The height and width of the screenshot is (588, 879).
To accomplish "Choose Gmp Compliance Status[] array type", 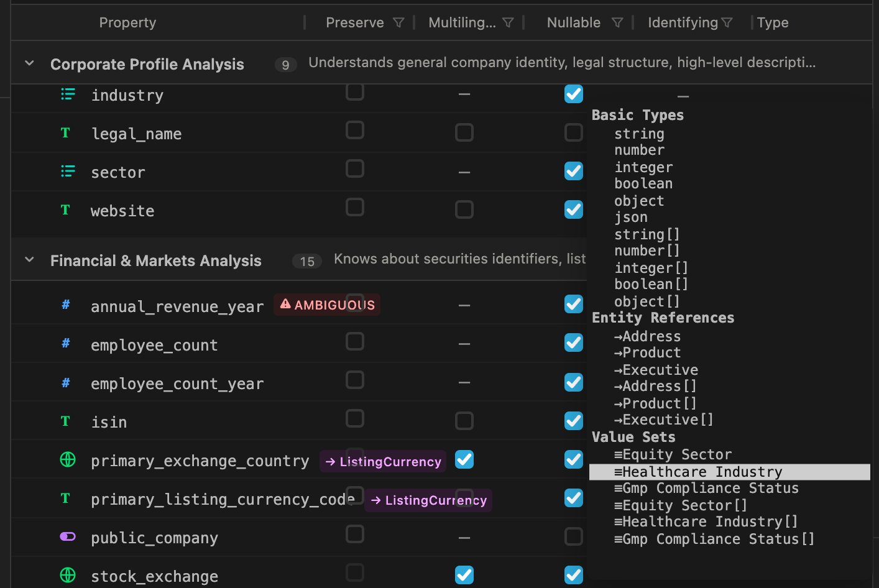I will 714,539.
